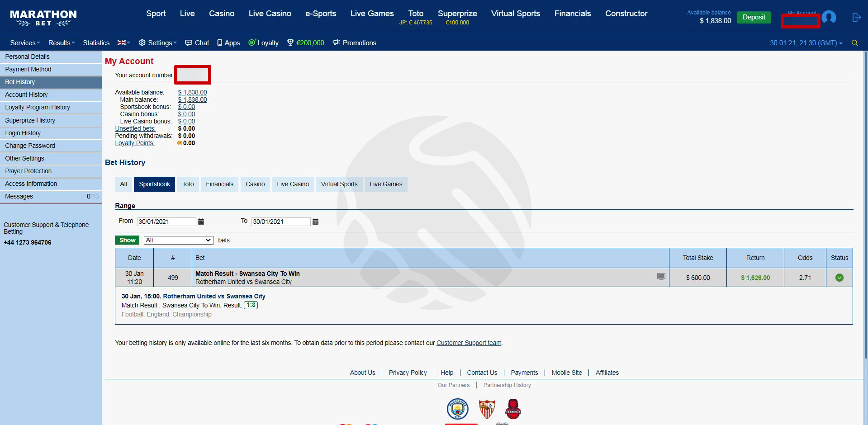Open Virtual Sports in top menu
This screenshot has width=868, height=425.
click(516, 14)
